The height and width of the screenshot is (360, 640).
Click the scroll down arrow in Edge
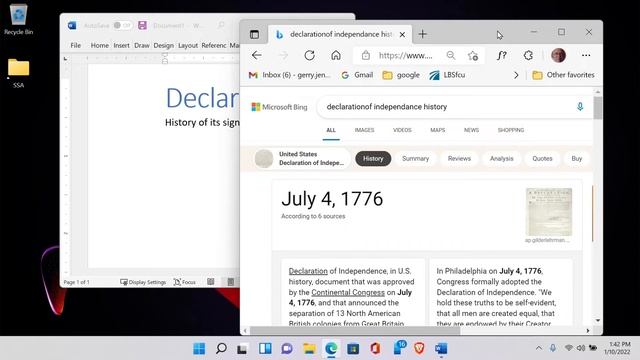(x=598, y=320)
